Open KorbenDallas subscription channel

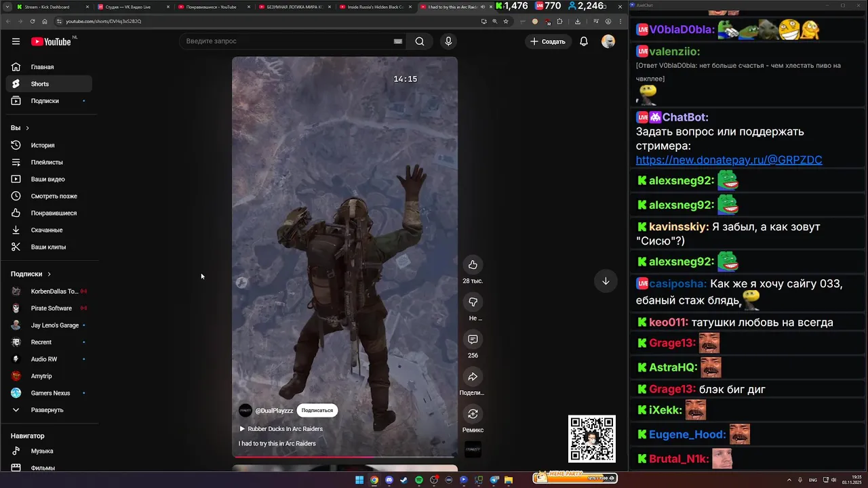click(49, 291)
